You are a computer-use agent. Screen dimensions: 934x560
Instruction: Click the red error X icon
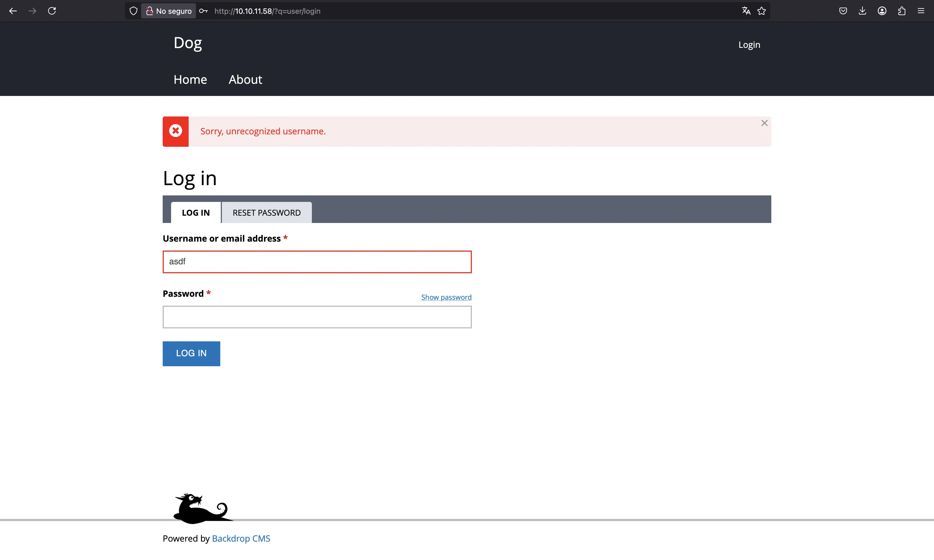pyautogui.click(x=175, y=131)
